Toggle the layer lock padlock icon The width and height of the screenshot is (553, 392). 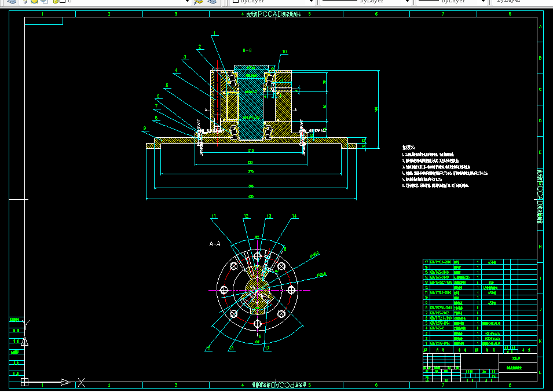tap(56, 1)
